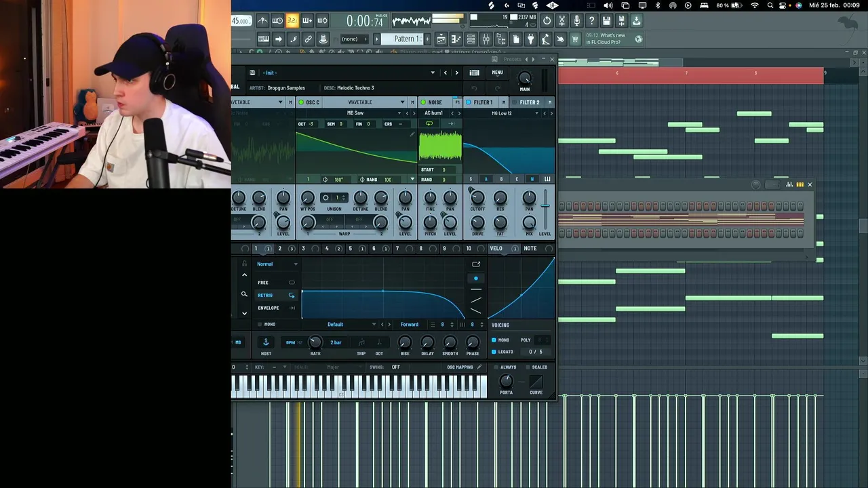Click the LFO RATE knob
Screen dimensions: 868x488
(x=315, y=342)
